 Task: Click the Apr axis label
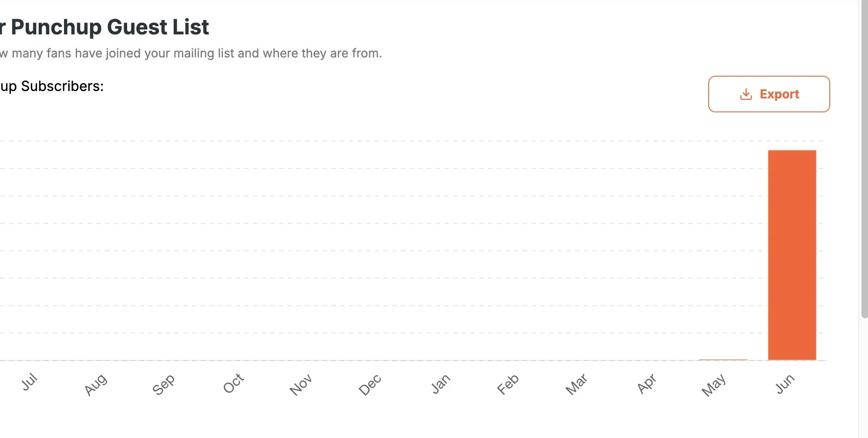(646, 384)
